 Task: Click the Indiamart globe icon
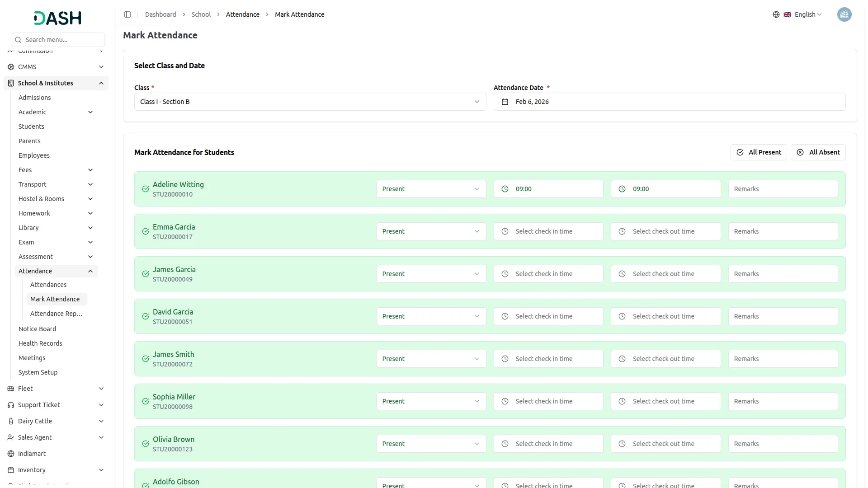(x=11, y=454)
